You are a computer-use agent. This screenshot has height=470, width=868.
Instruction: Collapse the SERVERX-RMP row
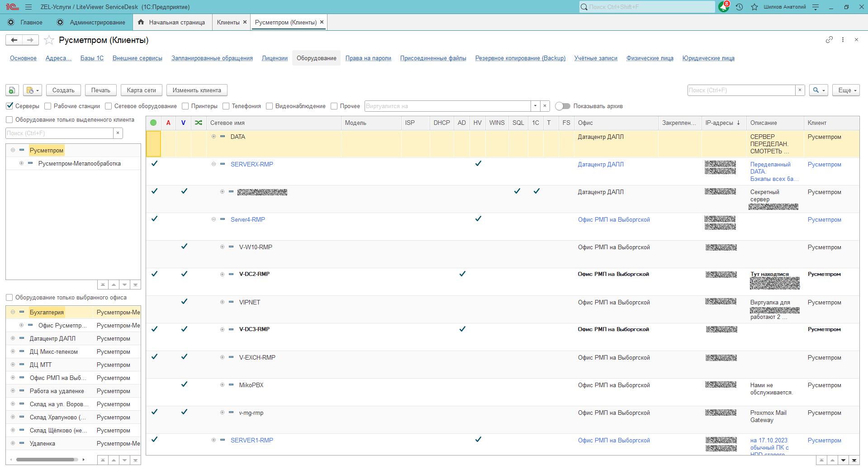(x=213, y=164)
